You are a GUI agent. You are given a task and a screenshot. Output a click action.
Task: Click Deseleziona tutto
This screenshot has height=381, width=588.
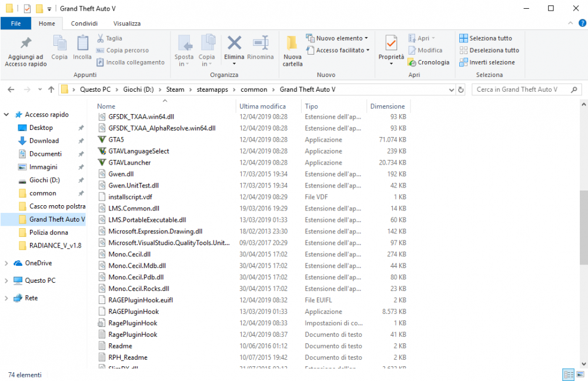click(x=489, y=50)
